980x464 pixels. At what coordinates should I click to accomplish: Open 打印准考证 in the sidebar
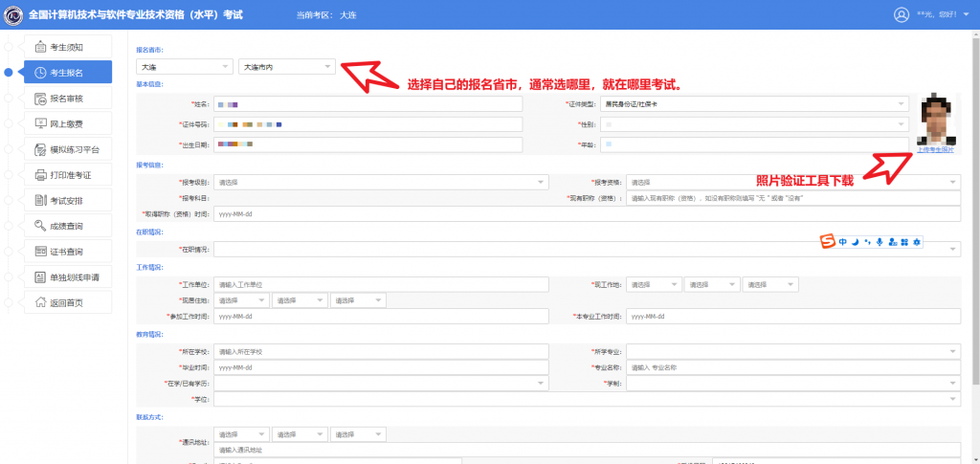tap(68, 175)
